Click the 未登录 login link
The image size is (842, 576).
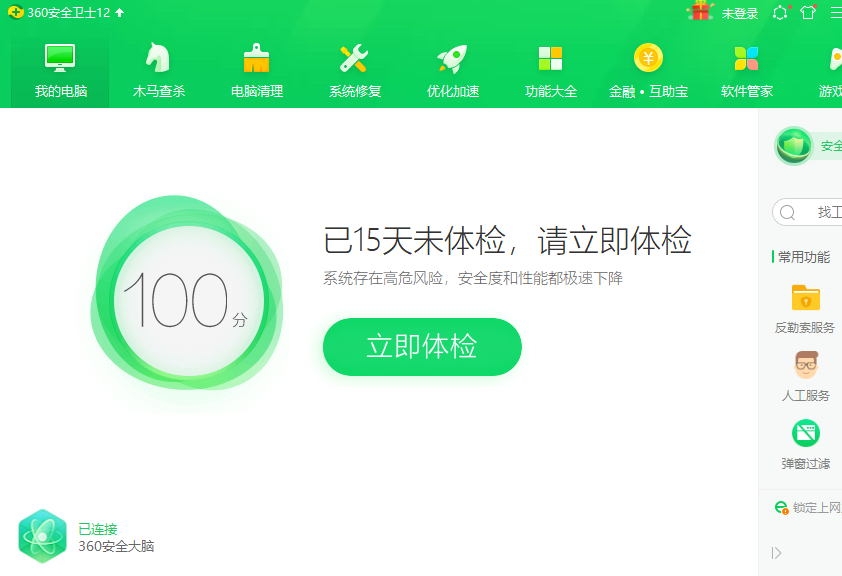[x=740, y=13]
